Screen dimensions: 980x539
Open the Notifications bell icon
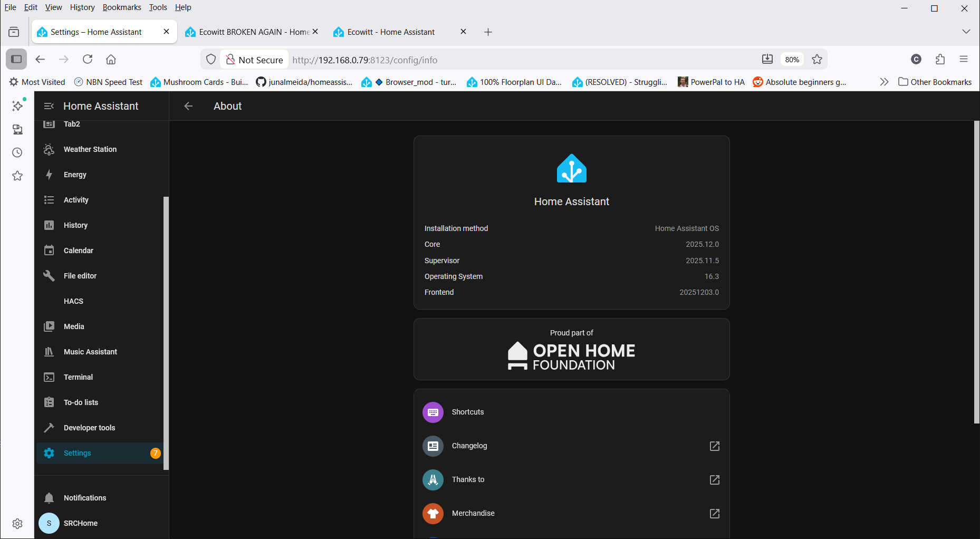[49, 498]
